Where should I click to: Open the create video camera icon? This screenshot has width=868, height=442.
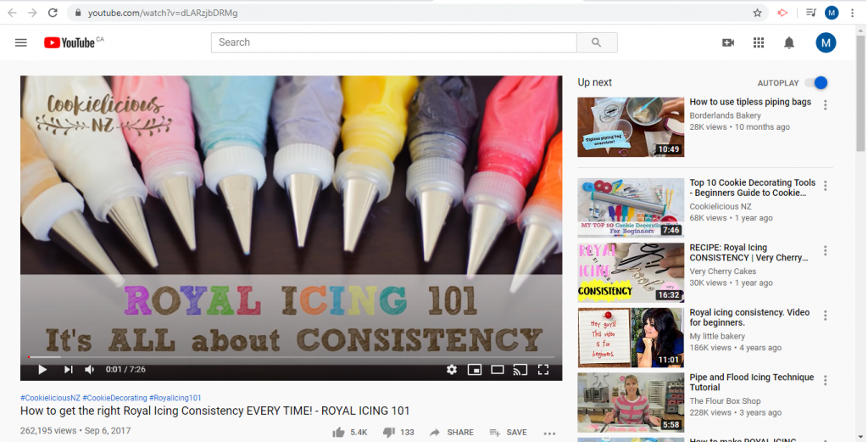point(728,42)
